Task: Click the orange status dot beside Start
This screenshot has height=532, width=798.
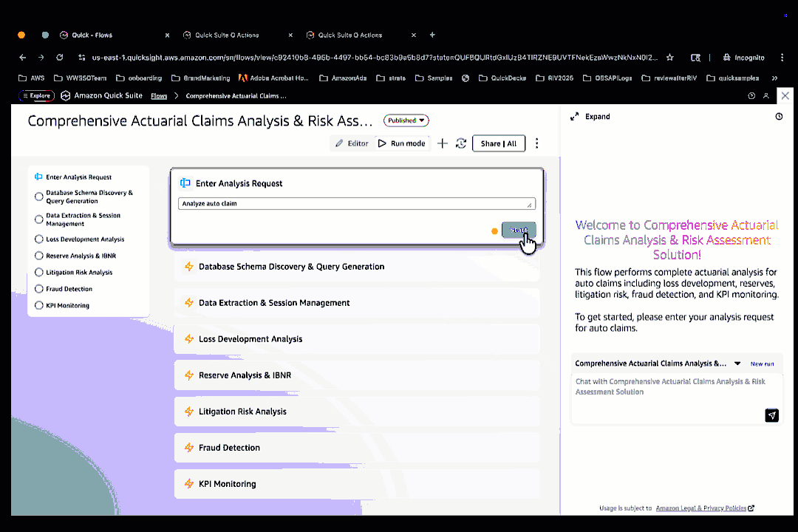Action: 494,231
